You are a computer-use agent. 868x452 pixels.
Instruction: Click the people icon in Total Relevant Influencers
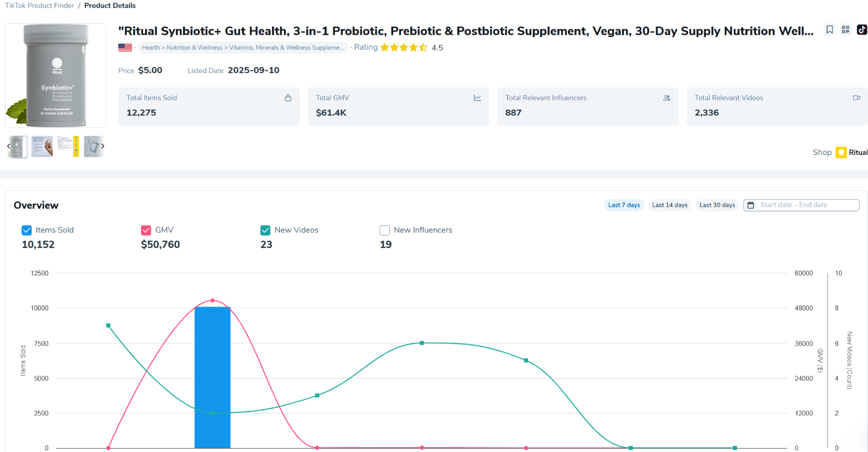click(x=667, y=98)
